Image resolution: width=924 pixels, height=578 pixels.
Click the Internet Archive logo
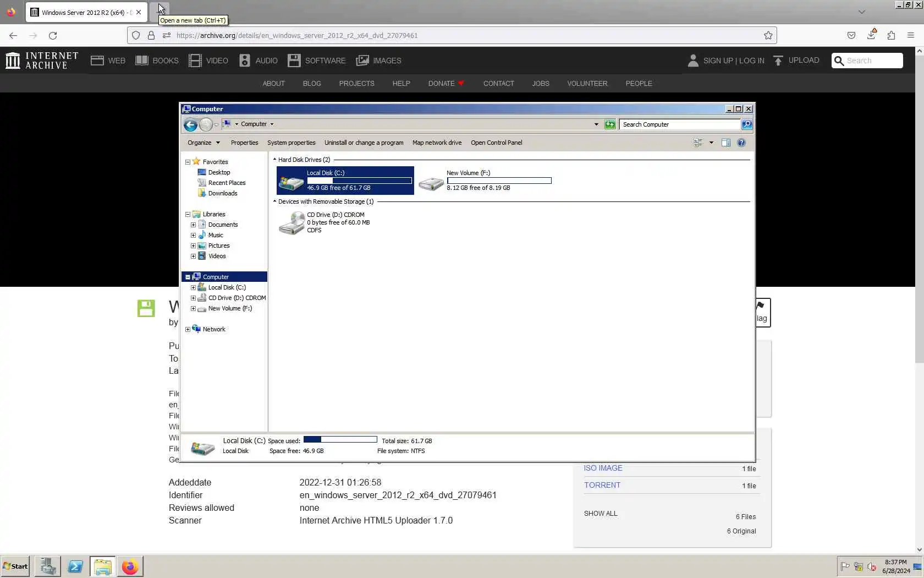pos(42,61)
